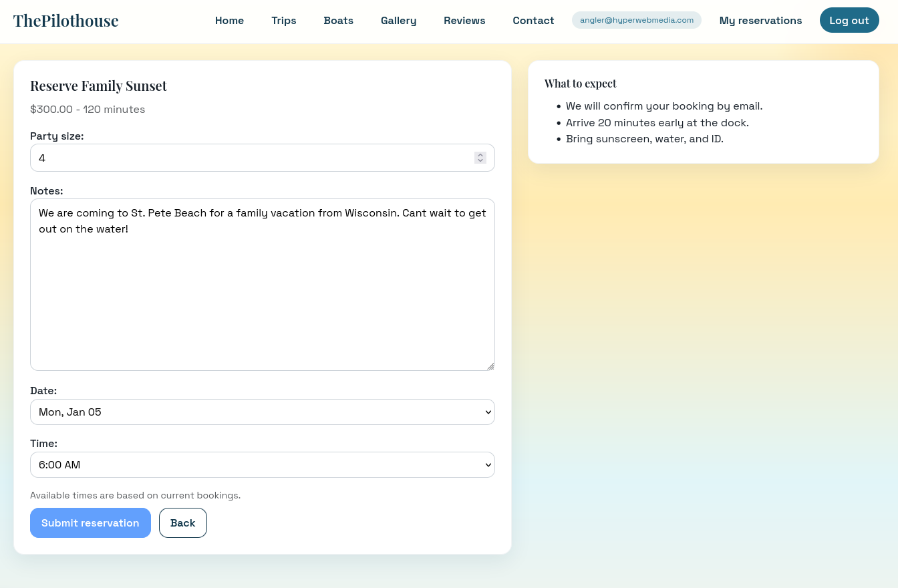Click the textarea resize handle on Notes
The image size is (898, 588).
tap(491, 366)
